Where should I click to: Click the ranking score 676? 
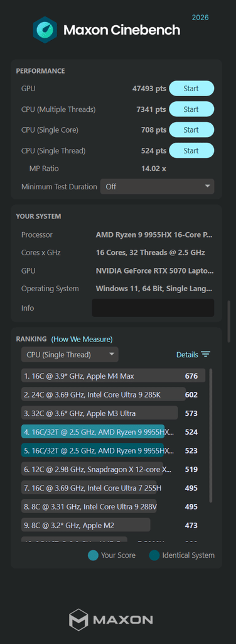(191, 376)
